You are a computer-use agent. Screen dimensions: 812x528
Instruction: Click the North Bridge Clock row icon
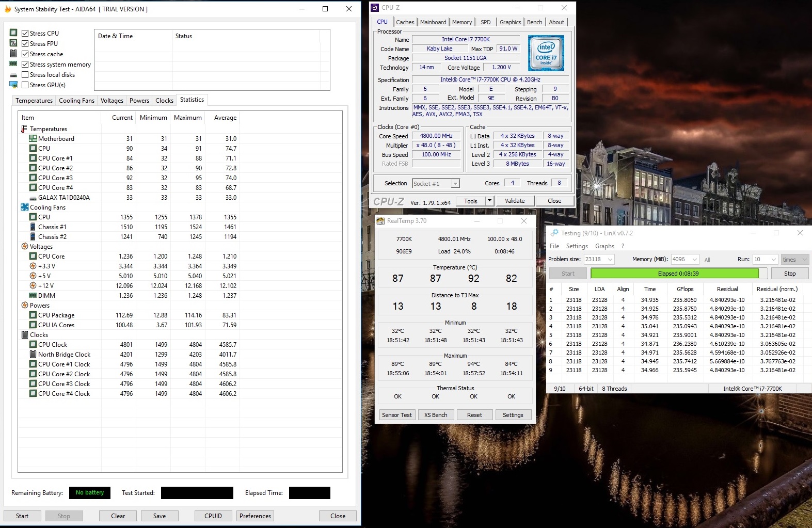tap(33, 354)
